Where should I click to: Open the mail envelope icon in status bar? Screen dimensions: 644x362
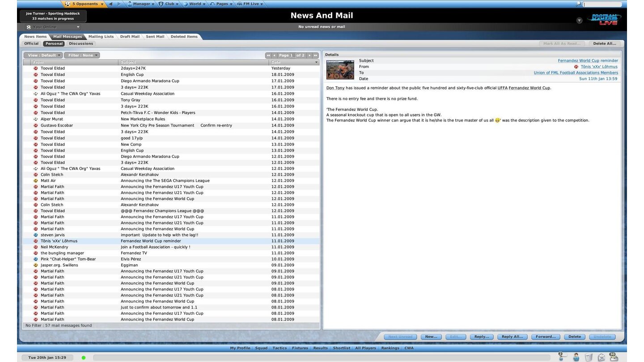point(602,357)
